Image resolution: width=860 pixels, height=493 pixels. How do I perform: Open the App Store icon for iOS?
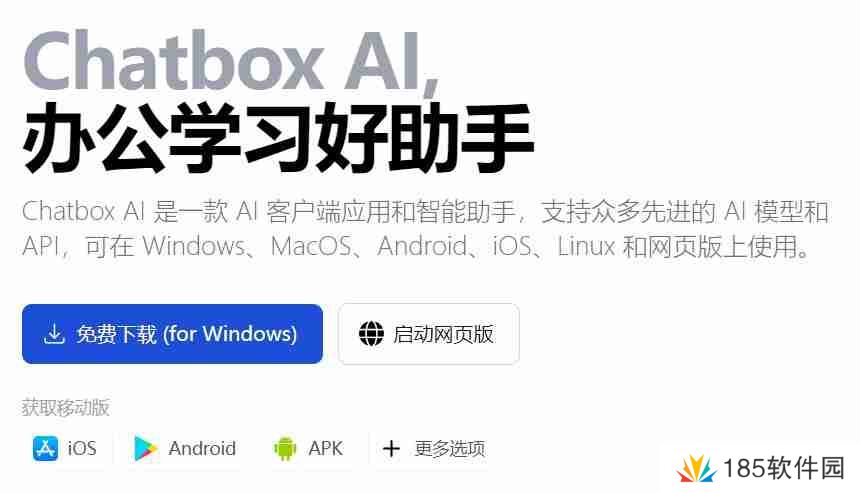45,449
